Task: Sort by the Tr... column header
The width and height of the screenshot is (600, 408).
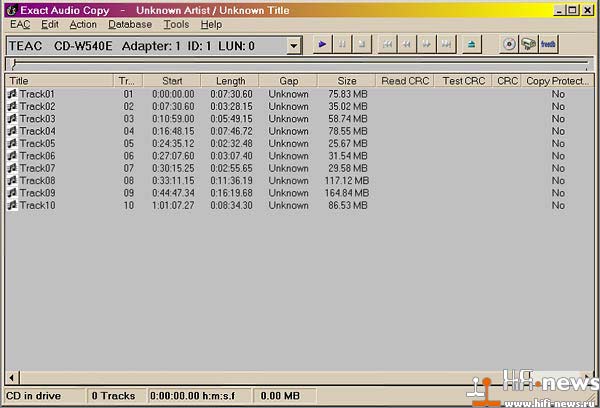Action: (128, 81)
